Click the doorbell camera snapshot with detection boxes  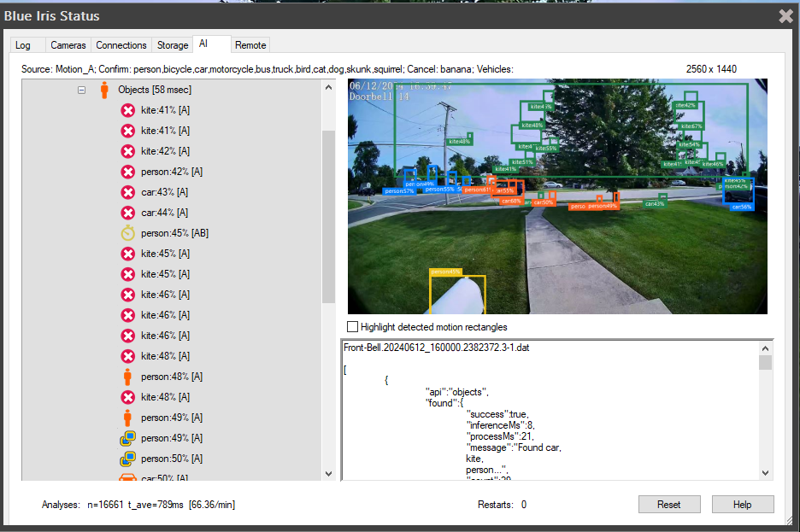557,196
